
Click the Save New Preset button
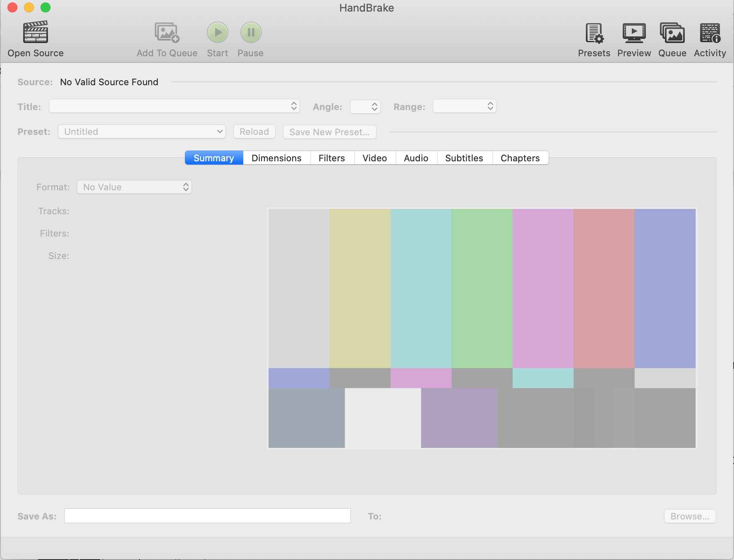329,132
